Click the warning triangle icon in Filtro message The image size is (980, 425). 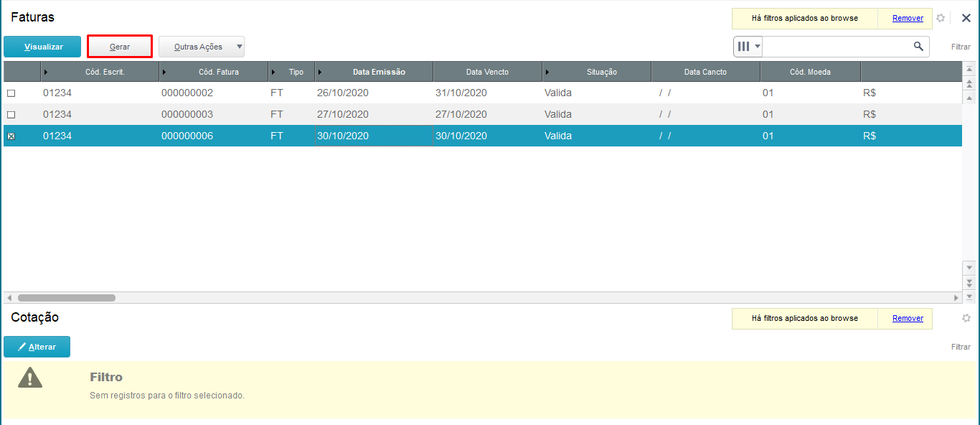tap(30, 378)
